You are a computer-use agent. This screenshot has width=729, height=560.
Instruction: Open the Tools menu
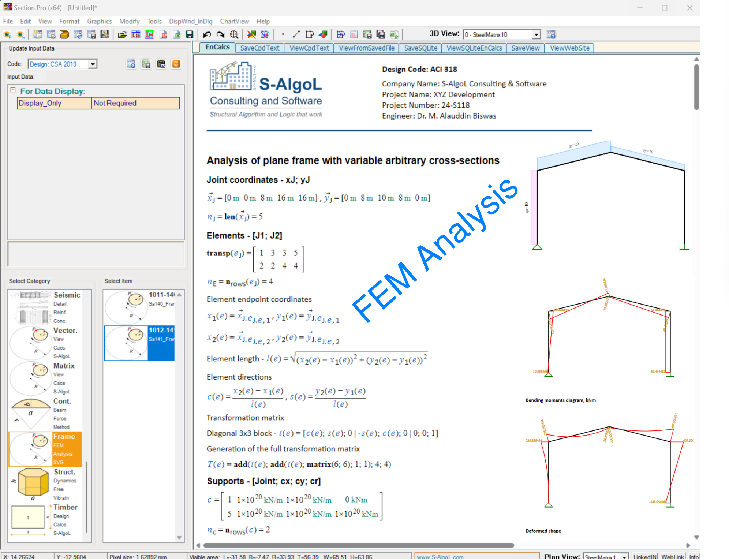coord(154,21)
